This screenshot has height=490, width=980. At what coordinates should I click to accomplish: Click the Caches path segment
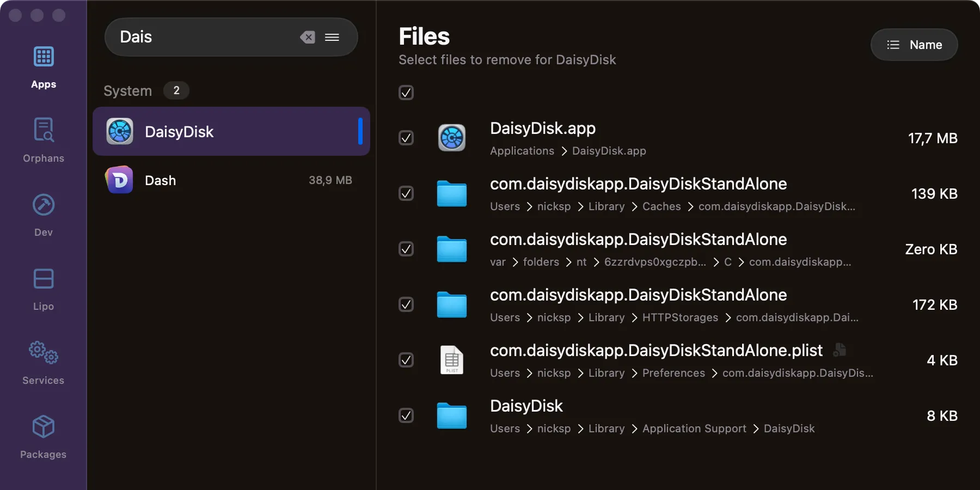pyautogui.click(x=661, y=206)
